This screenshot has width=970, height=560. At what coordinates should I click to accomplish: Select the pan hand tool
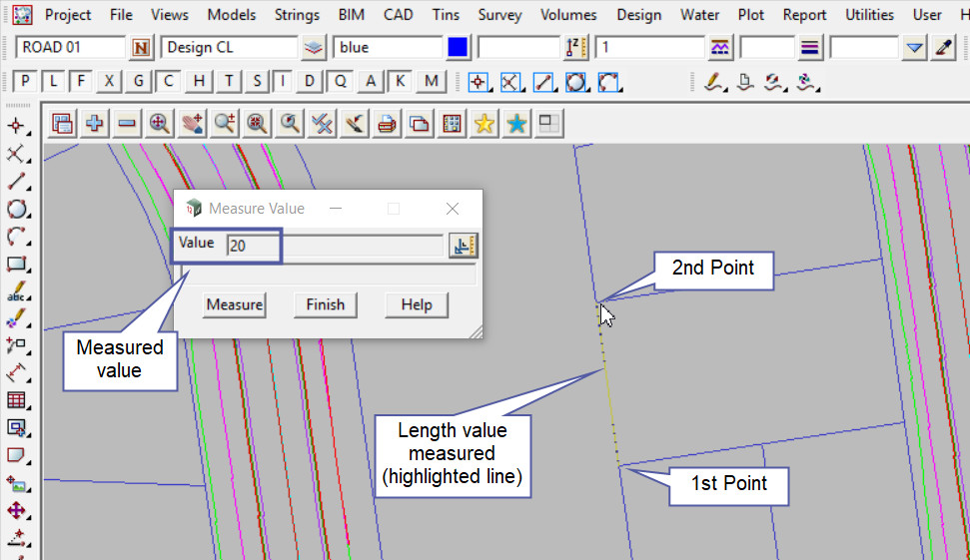[x=192, y=124]
